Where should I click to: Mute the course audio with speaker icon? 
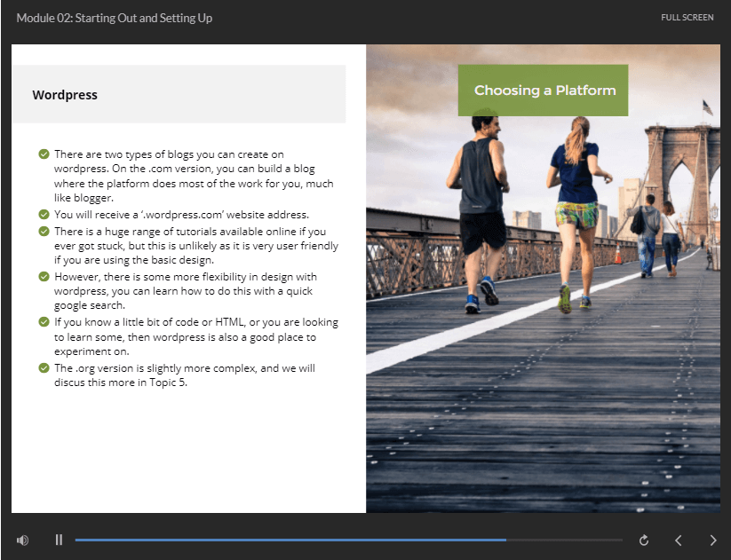pos(22,540)
